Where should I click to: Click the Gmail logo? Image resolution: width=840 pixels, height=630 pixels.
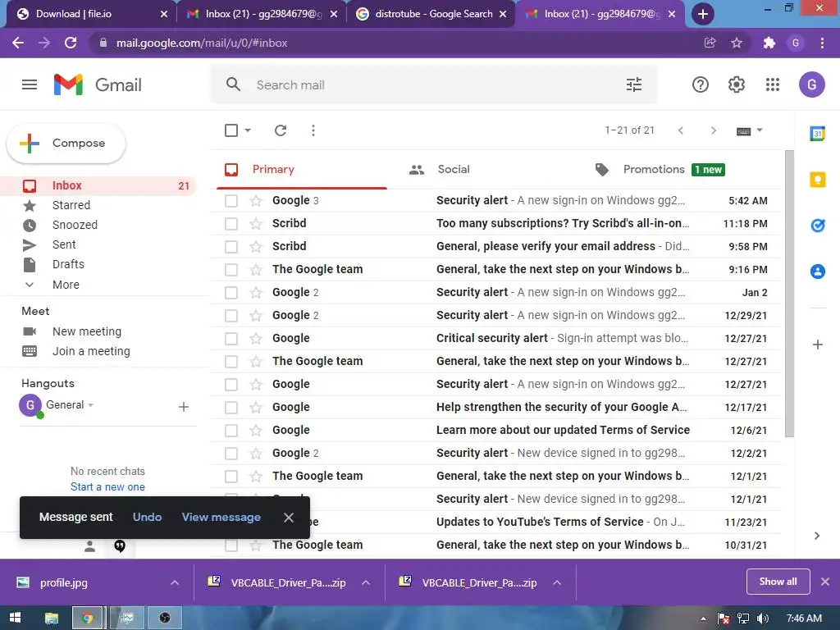pyautogui.click(x=98, y=84)
